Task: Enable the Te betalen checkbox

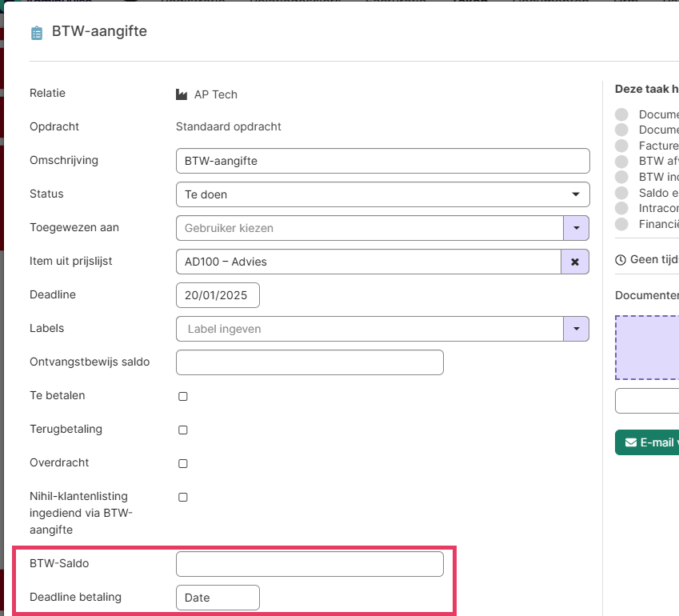Action: pyautogui.click(x=183, y=396)
